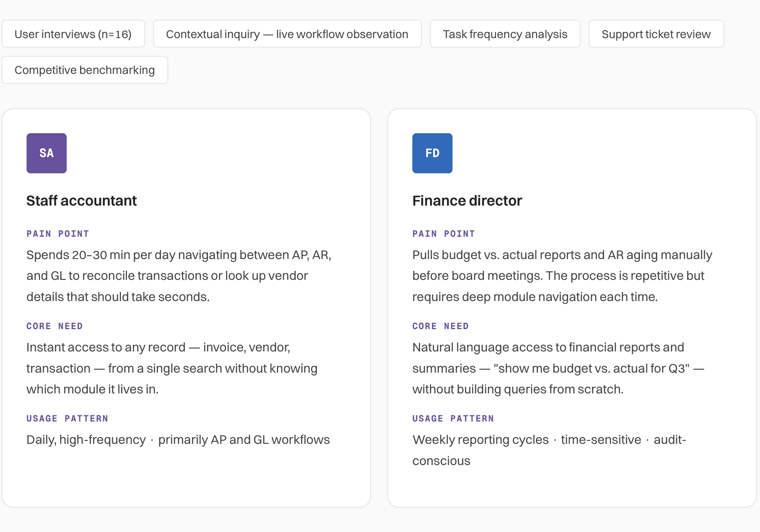Screen dimensions: 760x532
Task: Click Staff accountant's PAIN POINT label
Action: [x=58, y=234]
